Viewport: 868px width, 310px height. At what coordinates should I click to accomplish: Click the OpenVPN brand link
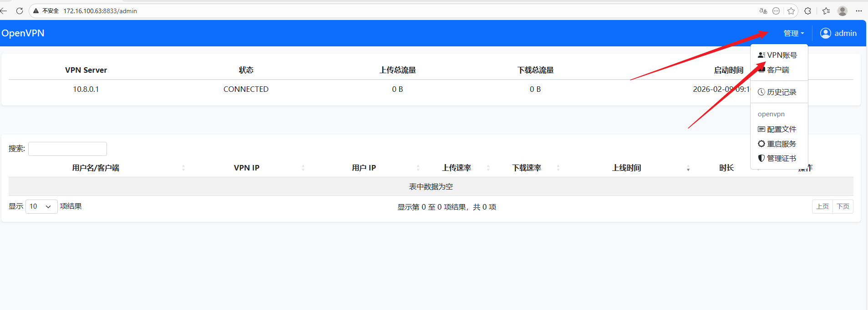click(x=23, y=33)
